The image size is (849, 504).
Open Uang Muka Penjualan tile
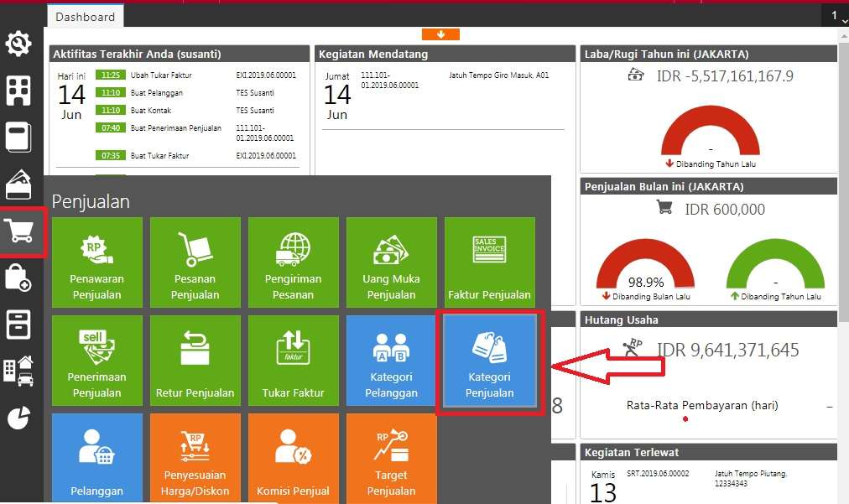(x=392, y=262)
